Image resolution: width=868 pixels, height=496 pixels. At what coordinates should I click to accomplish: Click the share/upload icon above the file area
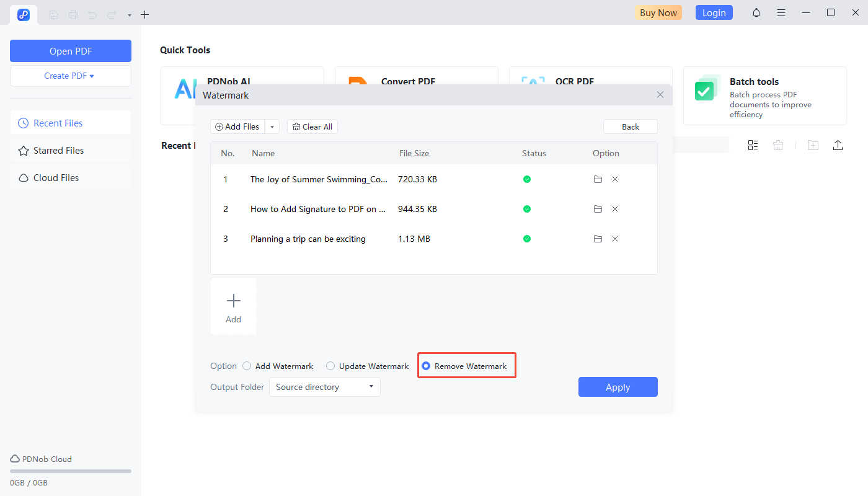click(838, 145)
